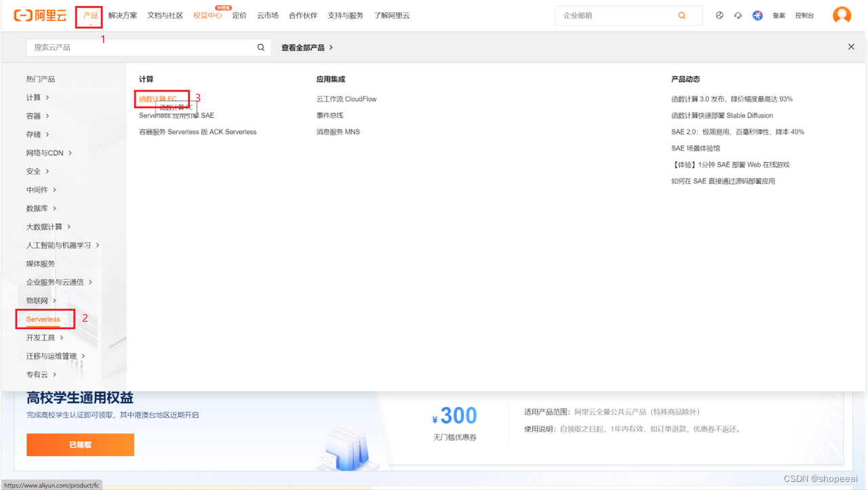The height and width of the screenshot is (490, 868).
Task: Expand the 中间件 category
Action: point(41,190)
